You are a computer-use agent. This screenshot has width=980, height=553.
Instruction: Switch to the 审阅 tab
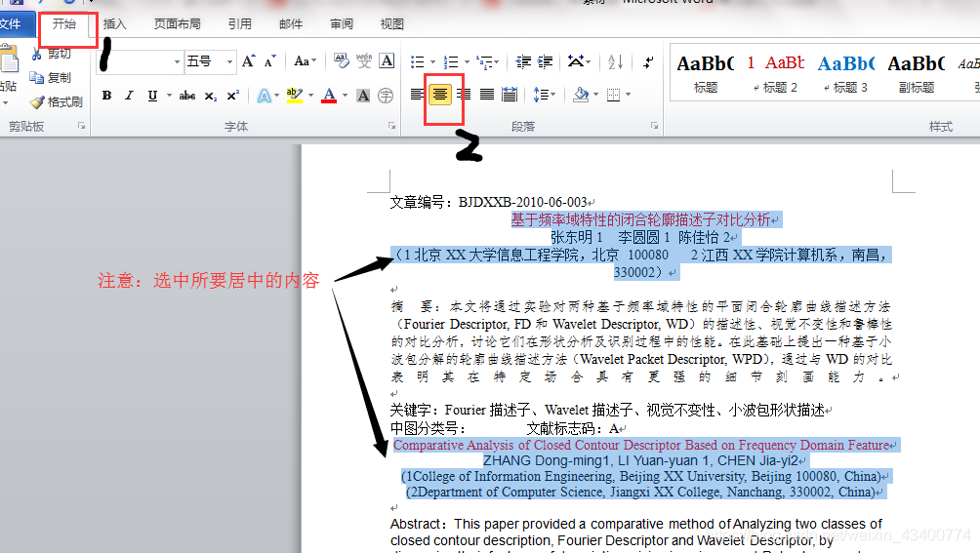click(x=342, y=24)
